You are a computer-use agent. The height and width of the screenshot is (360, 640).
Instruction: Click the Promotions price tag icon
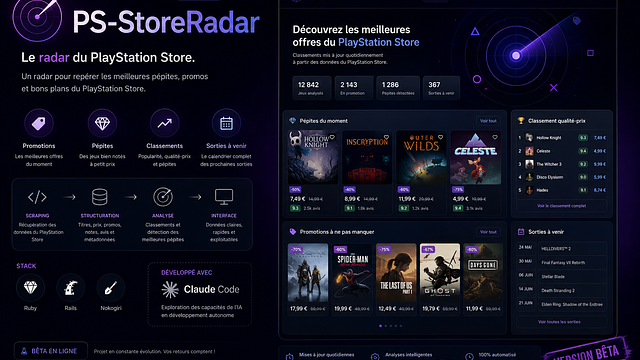coord(39,123)
